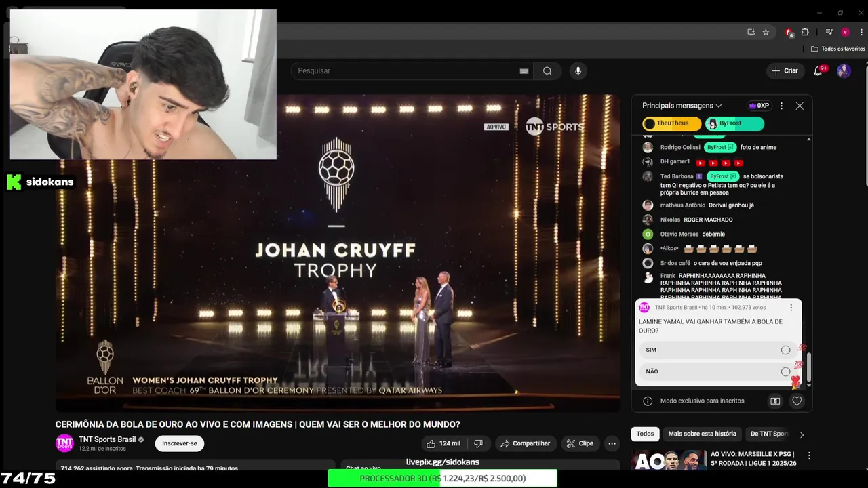Open the media controls icon in Chrome toolbar
Image resolution: width=868 pixels, height=488 pixels.
(x=829, y=32)
